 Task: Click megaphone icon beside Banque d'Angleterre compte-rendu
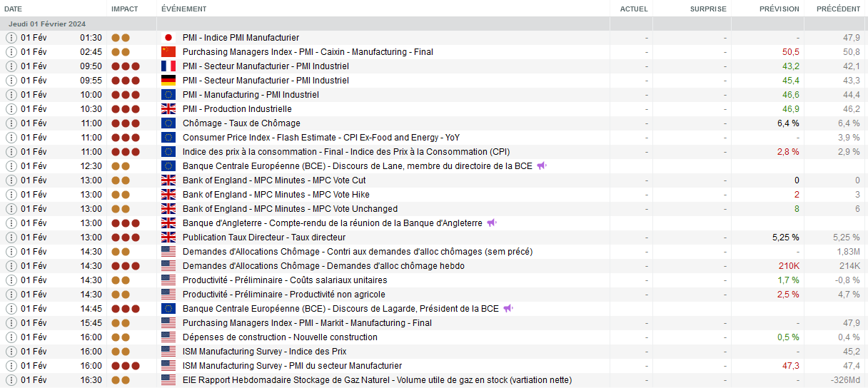pos(491,223)
